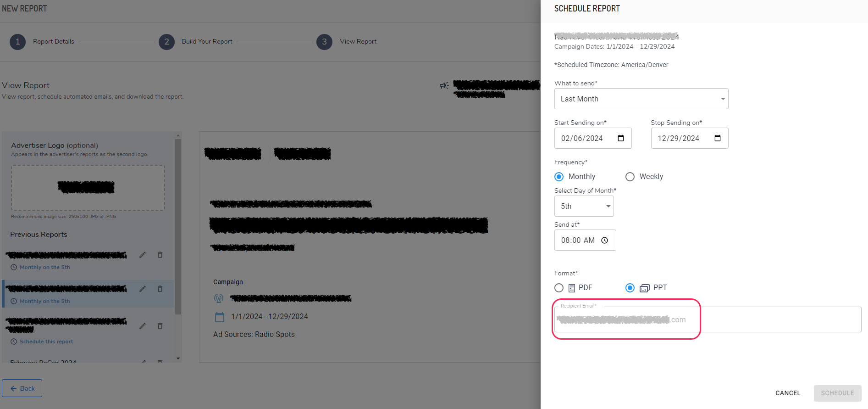Click the pencil icon on the 'Schedule this report' row
This screenshot has width=868, height=409.
(x=143, y=326)
